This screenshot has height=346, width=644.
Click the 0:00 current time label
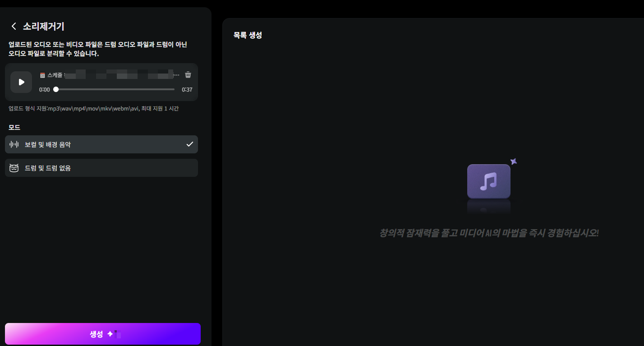tap(45, 90)
